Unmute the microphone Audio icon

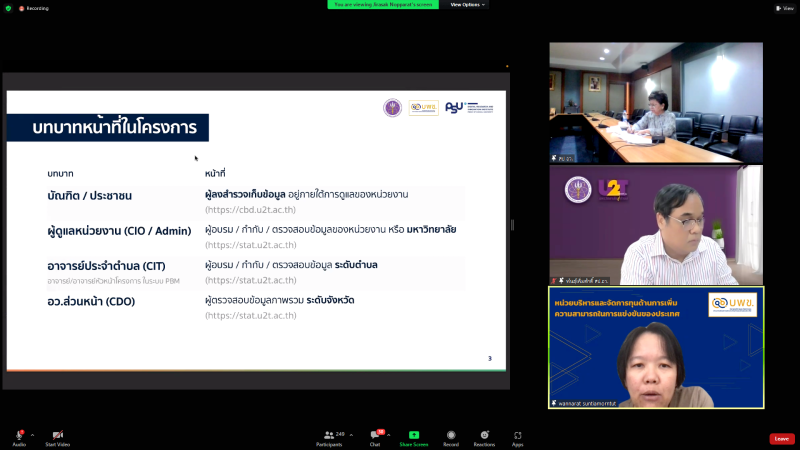pos(19,435)
